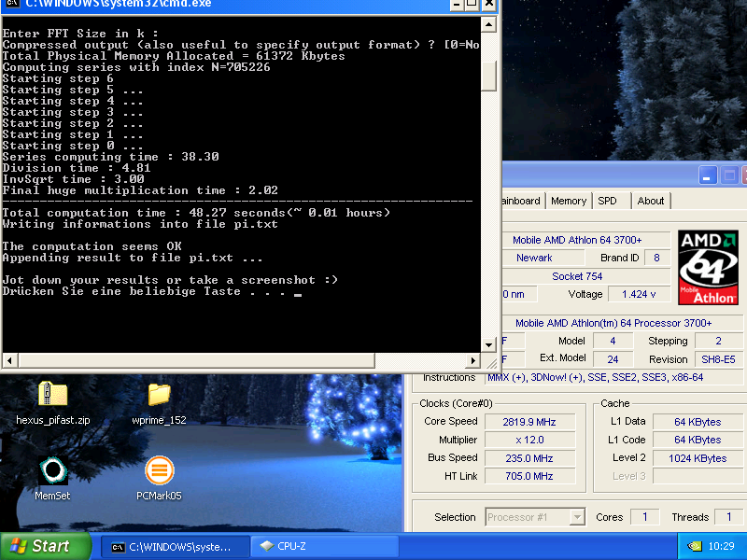Expand the Processor #1 selection dropdown
Viewport: 747px width, 560px height.
(576, 517)
